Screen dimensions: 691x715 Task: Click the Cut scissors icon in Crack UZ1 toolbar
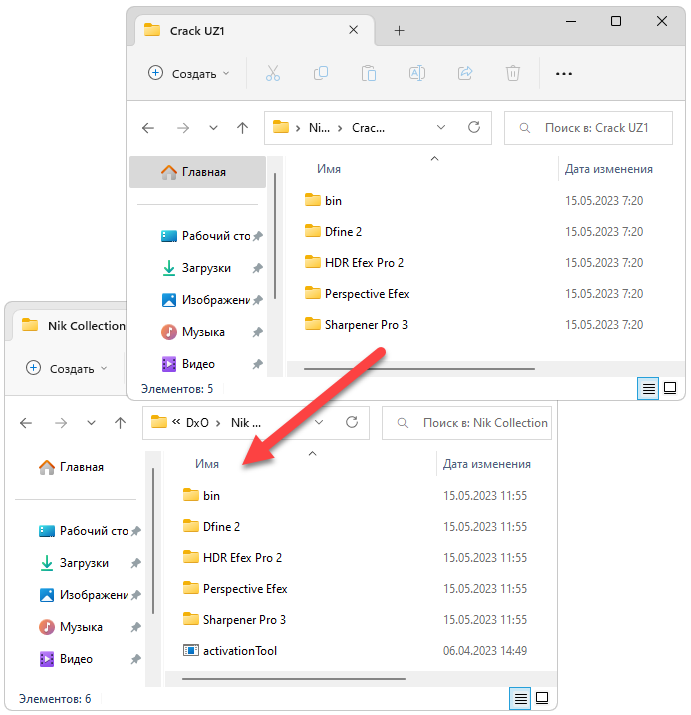273,73
